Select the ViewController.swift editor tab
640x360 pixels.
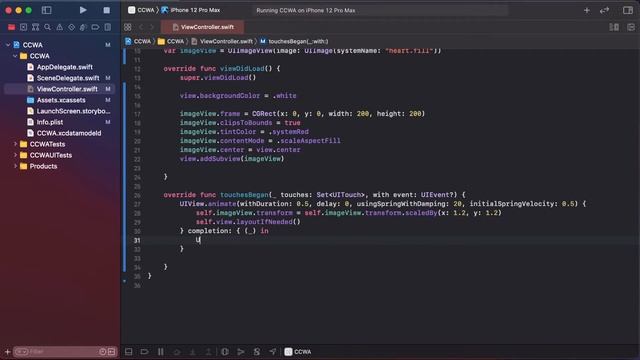pos(203,27)
